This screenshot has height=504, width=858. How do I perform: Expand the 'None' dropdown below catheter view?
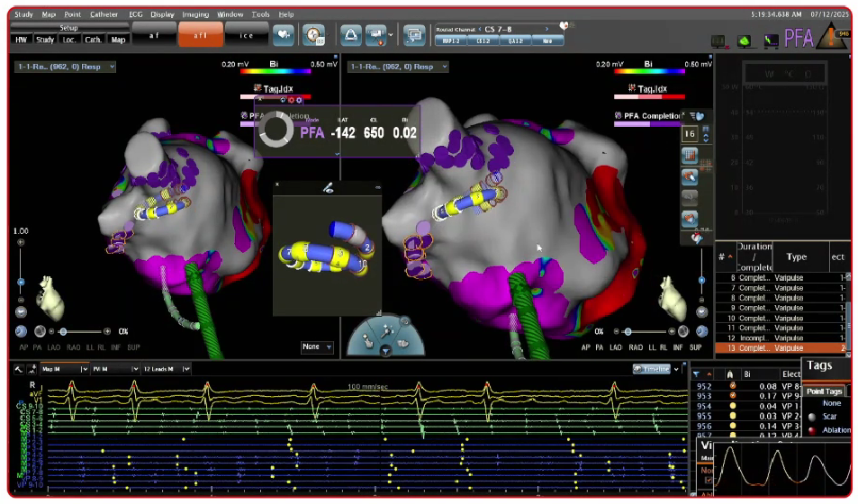[x=317, y=346]
